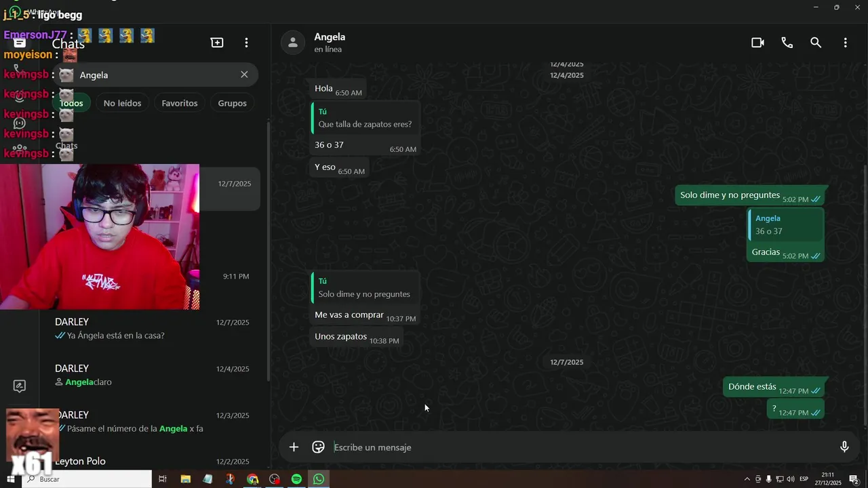Select the '?' message sent at 12:47 PM
This screenshot has width=868, height=488.
797,409
